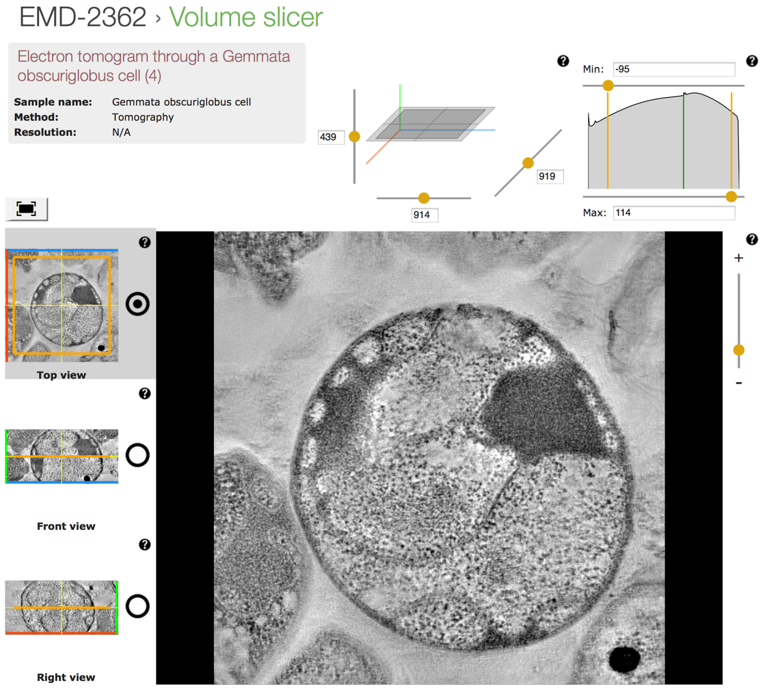The height and width of the screenshot is (700, 767).
Task: Click the vertical slice slider handle at 439
Action: pyautogui.click(x=354, y=137)
